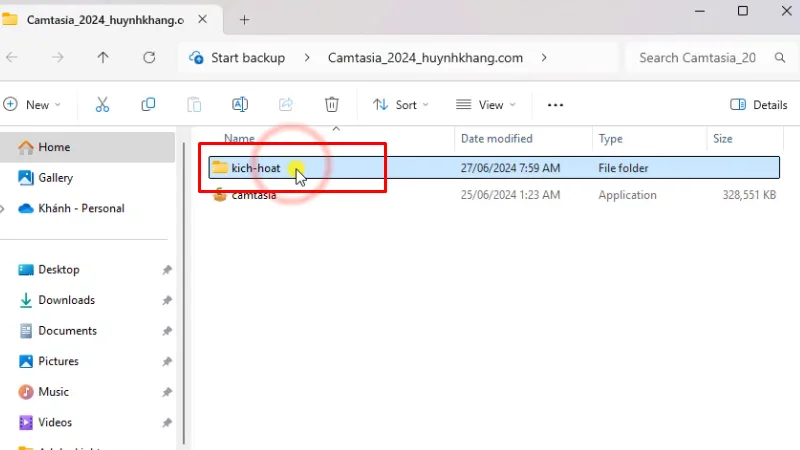Open the View dropdown menu
The width and height of the screenshot is (800, 450).
click(484, 104)
